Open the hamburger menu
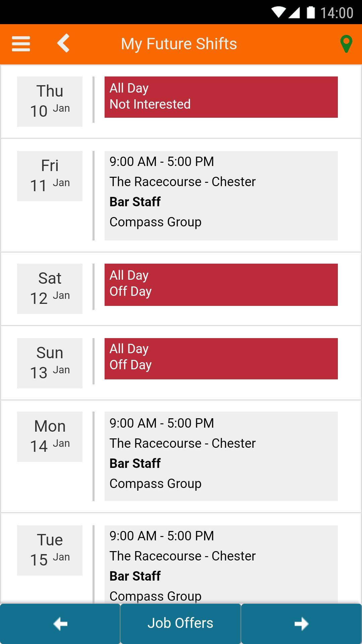This screenshot has height=644, width=362. click(x=21, y=44)
